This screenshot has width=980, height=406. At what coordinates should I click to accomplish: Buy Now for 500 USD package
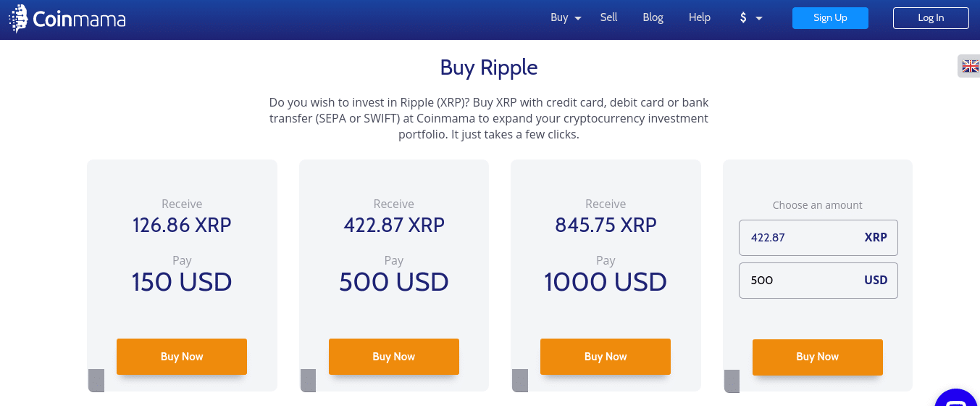(394, 357)
